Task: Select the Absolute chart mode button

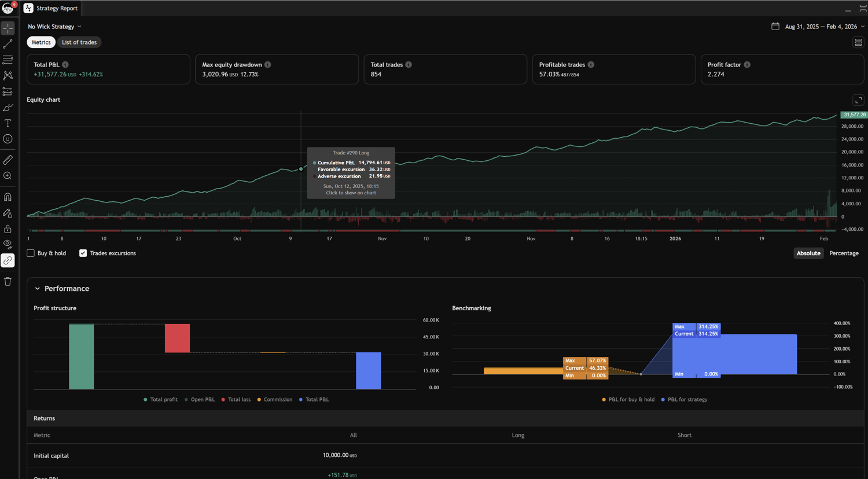Action: click(x=808, y=253)
